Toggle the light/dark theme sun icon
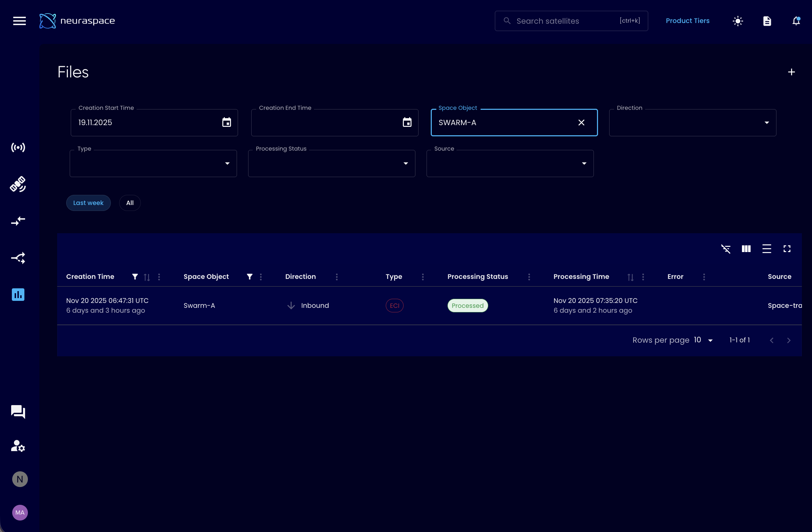The width and height of the screenshot is (812, 532). click(x=738, y=21)
